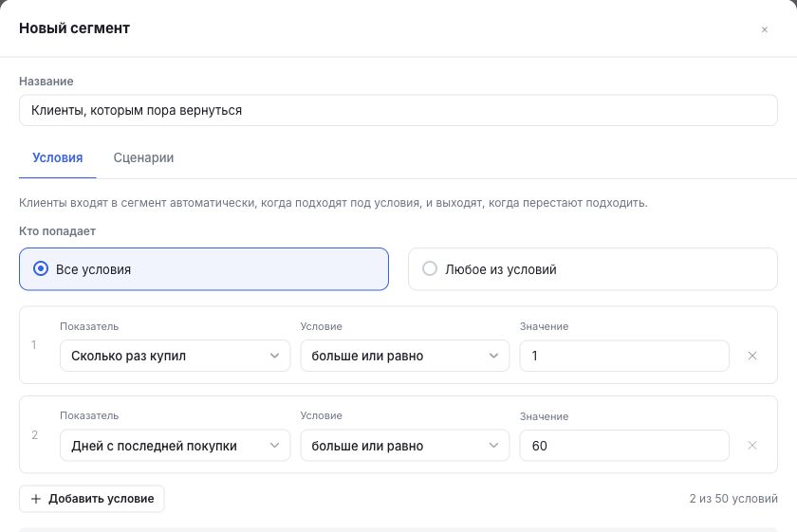Remove condition 1 with its X icon
Image resolution: width=797 pixels, height=532 pixels.
tap(752, 356)
